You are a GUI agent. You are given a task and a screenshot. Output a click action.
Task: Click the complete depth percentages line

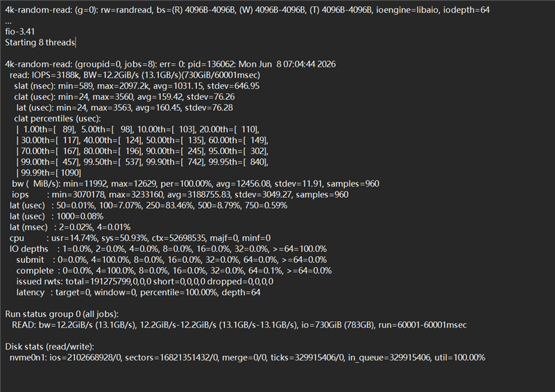174,271
